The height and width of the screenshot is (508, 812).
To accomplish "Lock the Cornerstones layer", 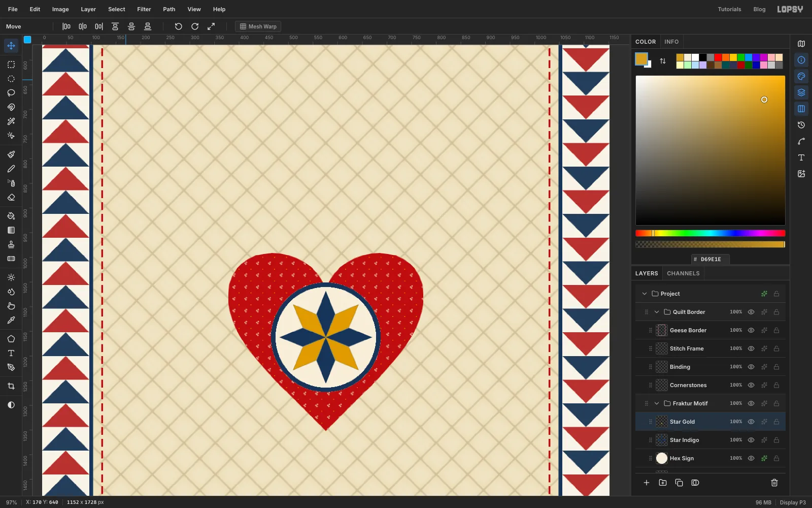I will 776,385.
